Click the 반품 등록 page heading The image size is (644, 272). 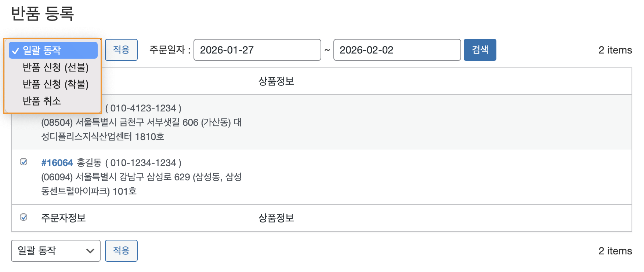point(43,14)
